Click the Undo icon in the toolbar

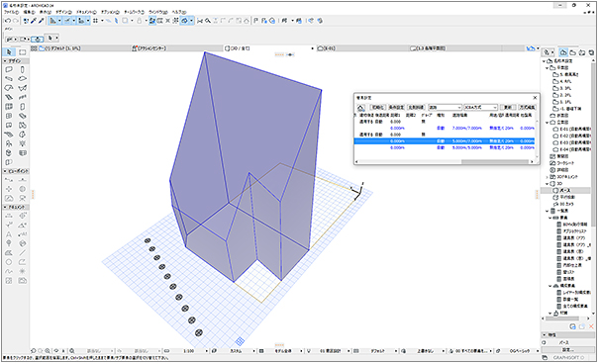pos(8,21)
